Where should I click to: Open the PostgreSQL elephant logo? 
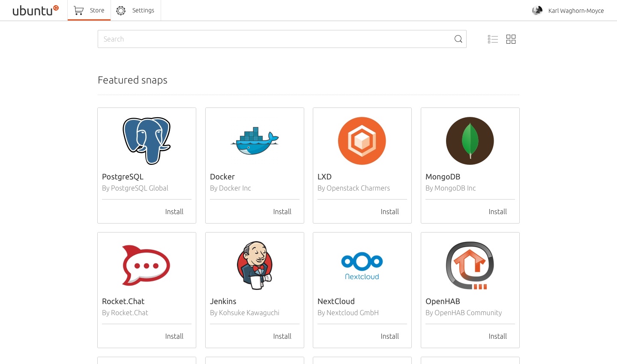(x=147, y=140)
